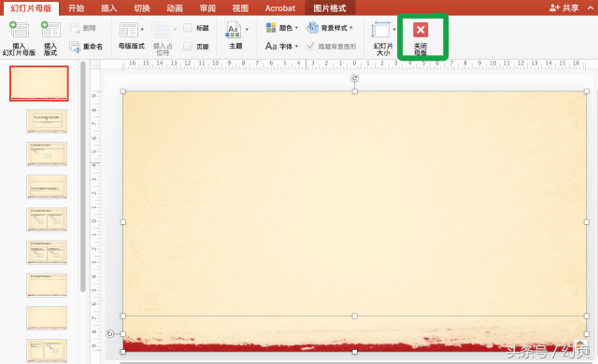Viewport: 598px width, 364px height.
Task: Click Insert Placeholder (插入占位符) icon
Action: coord(161,30)
